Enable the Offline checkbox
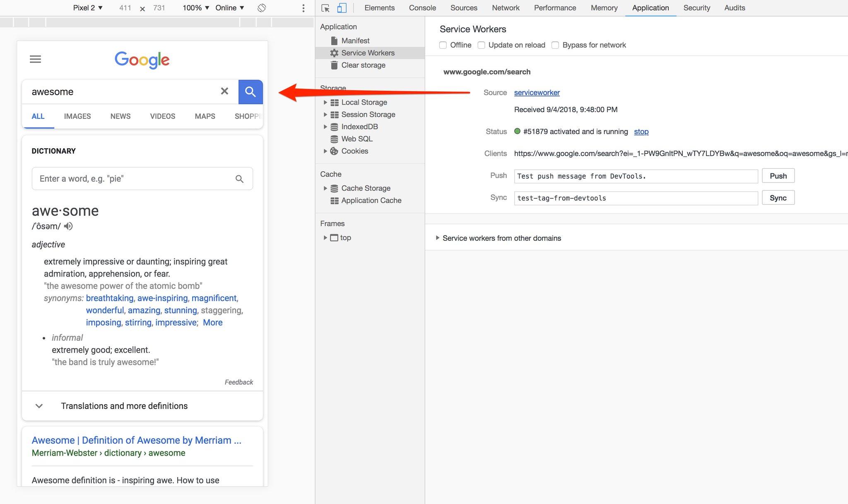848x504 pixels. coord(443,45)
